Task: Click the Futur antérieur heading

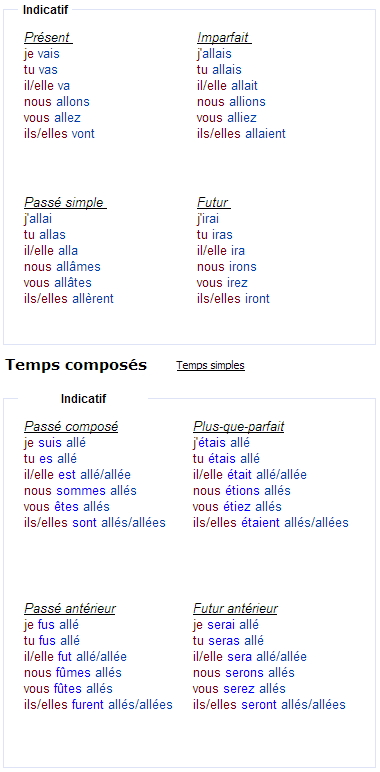Action: (235, 609)
